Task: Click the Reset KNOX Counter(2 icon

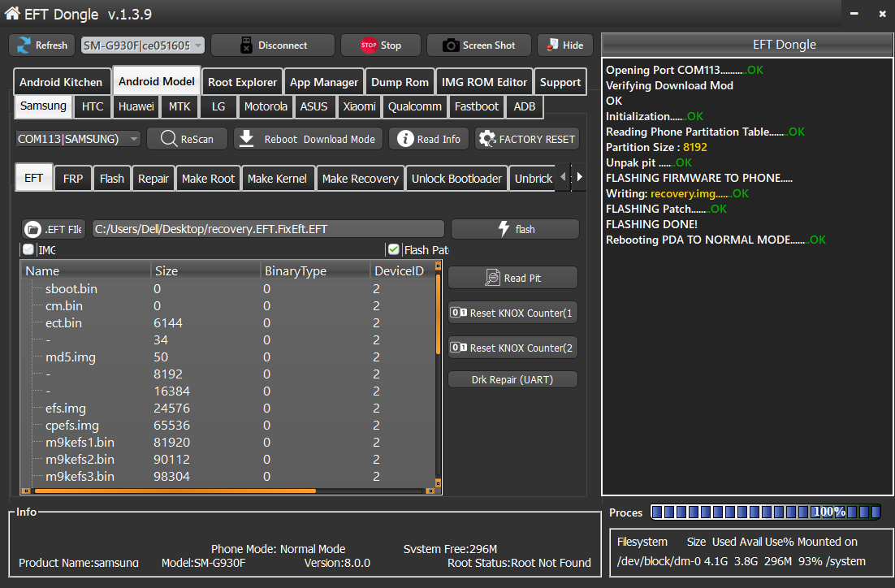Action: tap(458, 348)
